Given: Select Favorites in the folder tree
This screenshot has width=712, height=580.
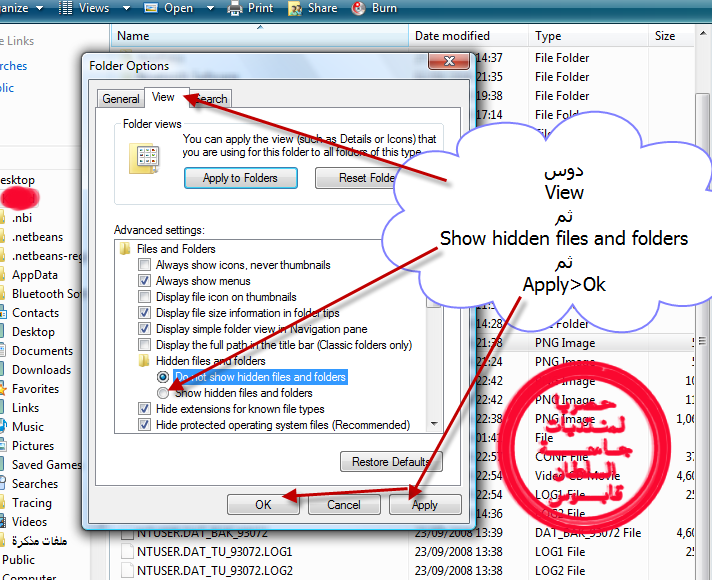Looking at the screenshot, I should tap(35, 389).
